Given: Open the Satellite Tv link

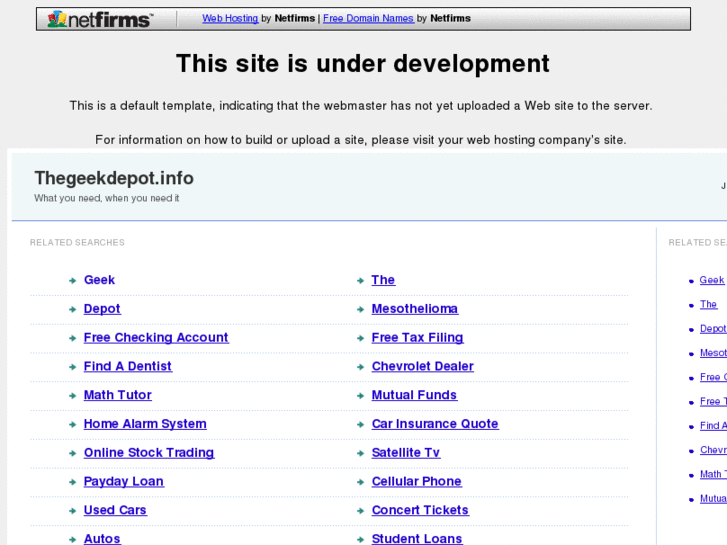Looking at the screenshot, I should tap(406, 453).
